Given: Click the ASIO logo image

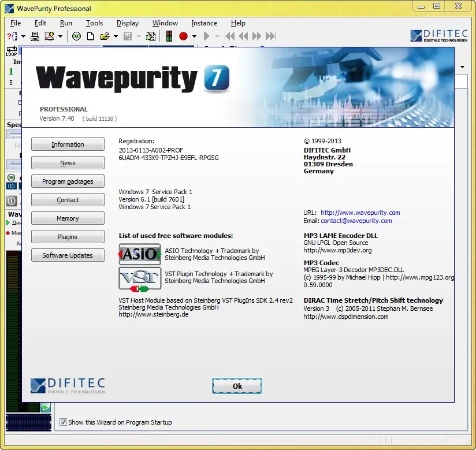Looking at the screenshot, I should pos(140,254).
